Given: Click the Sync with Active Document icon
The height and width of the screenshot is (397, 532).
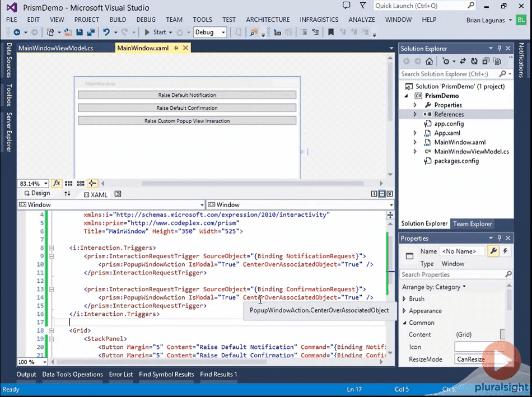Looking at the screenshot, I should click(x=463, y=62).
